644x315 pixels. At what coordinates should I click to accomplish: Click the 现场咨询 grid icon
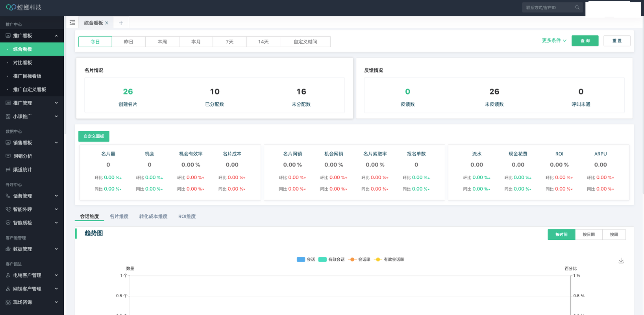tap(8, 302)
